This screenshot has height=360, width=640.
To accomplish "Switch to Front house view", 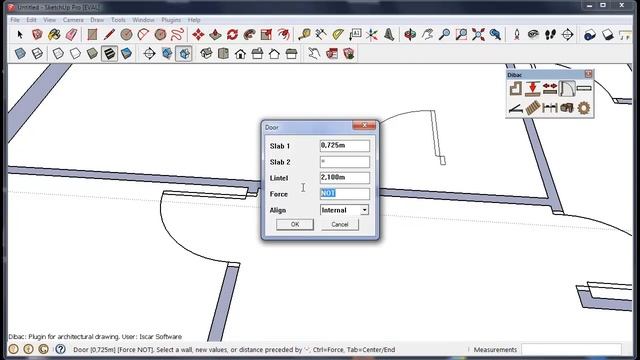I will [240, 53].
